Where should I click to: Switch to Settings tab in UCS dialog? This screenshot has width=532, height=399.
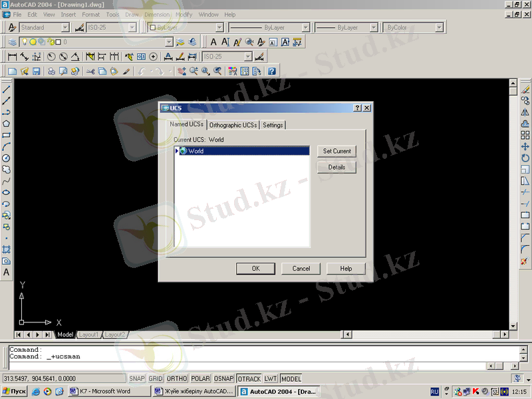click(x=273, y=125)
